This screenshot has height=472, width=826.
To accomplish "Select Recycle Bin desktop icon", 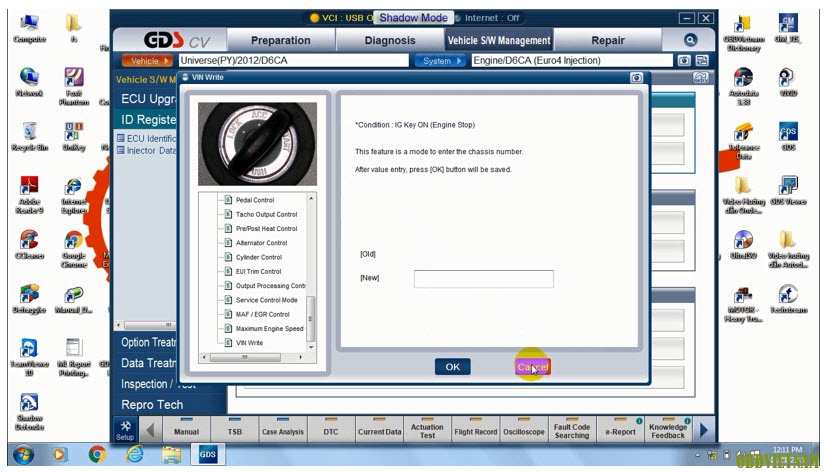I will (30, 136).
